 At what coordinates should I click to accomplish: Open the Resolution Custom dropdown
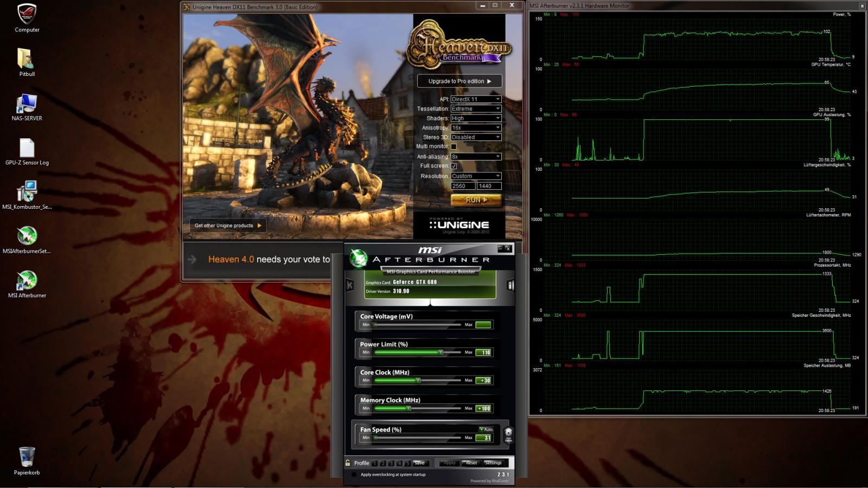pos(476,176)
